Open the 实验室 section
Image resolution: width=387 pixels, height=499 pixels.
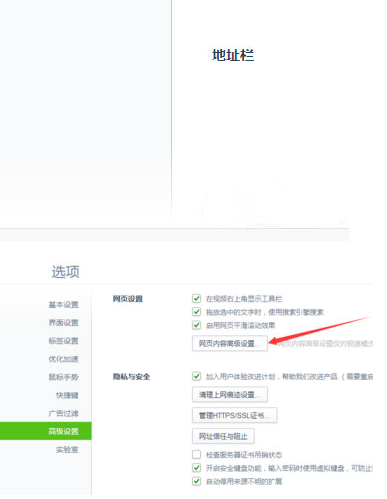point(67,450)
